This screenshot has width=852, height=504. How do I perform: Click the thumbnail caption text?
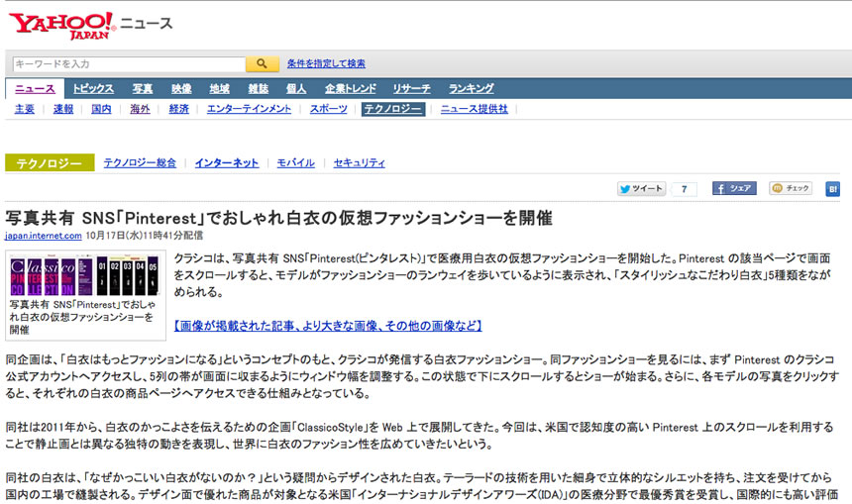coord(82,317)
